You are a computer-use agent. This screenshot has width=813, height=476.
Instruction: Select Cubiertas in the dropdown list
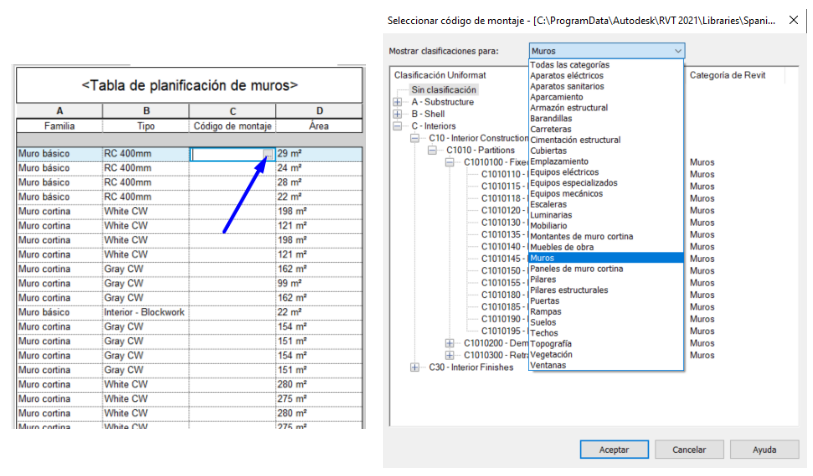(606, 151)
